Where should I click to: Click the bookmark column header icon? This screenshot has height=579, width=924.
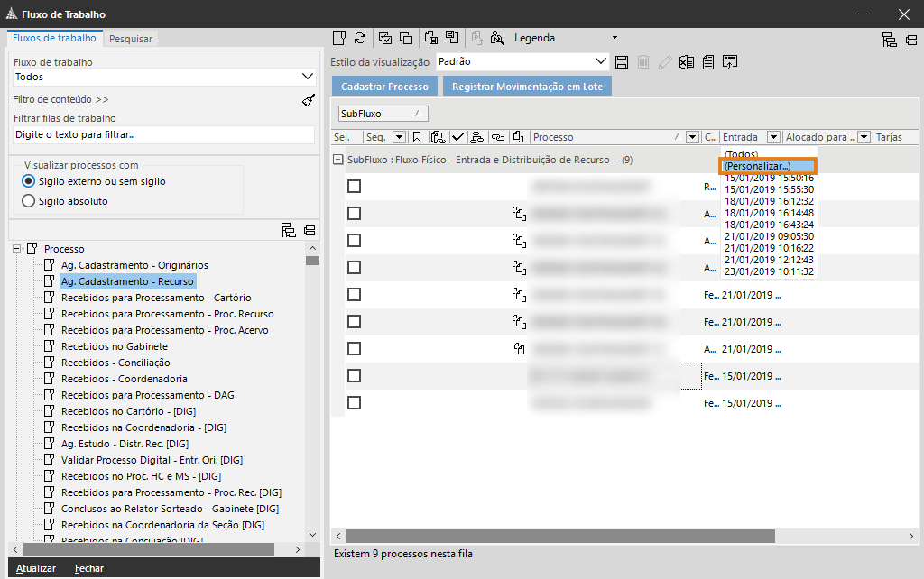coord(416,137)
